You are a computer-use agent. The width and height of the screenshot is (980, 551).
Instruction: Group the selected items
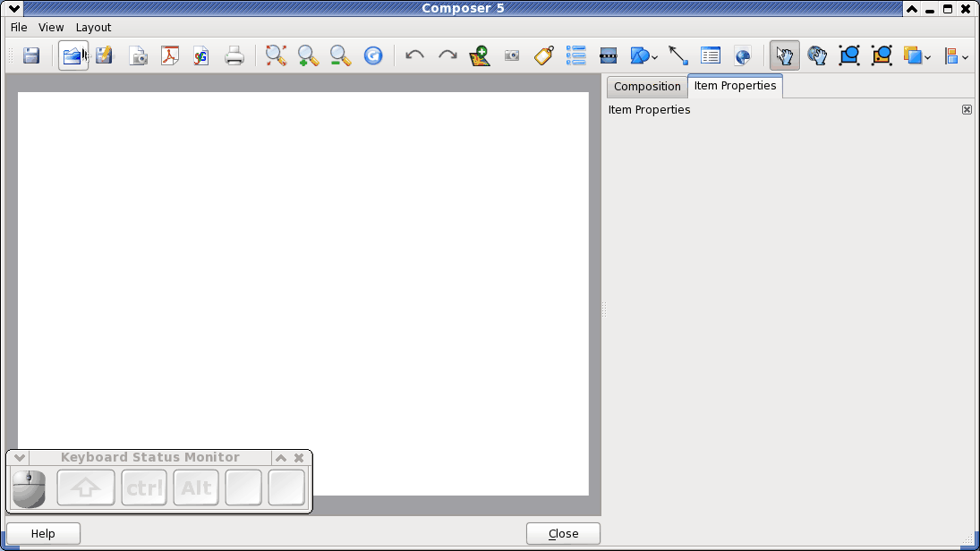coord(849,55)
